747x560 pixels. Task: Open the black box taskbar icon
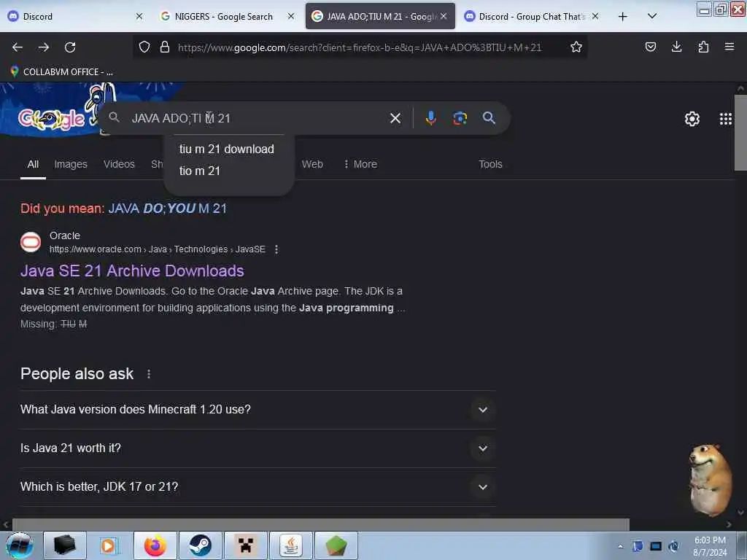coord(64,545)
